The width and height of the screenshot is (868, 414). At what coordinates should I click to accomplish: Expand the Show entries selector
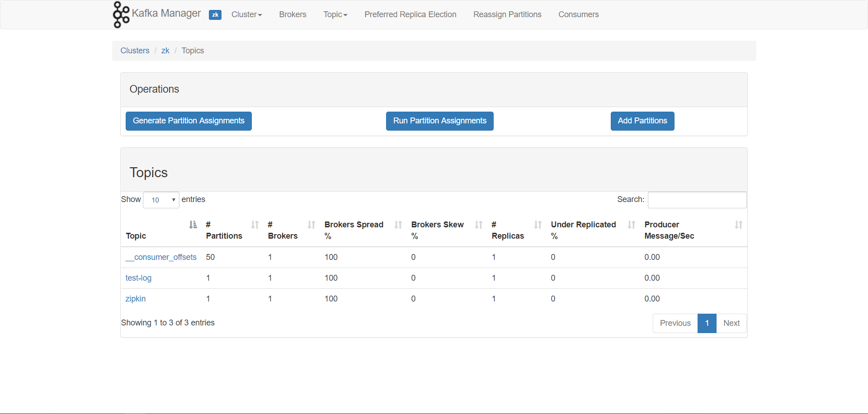pyautogui.click(x=161, y=200)
